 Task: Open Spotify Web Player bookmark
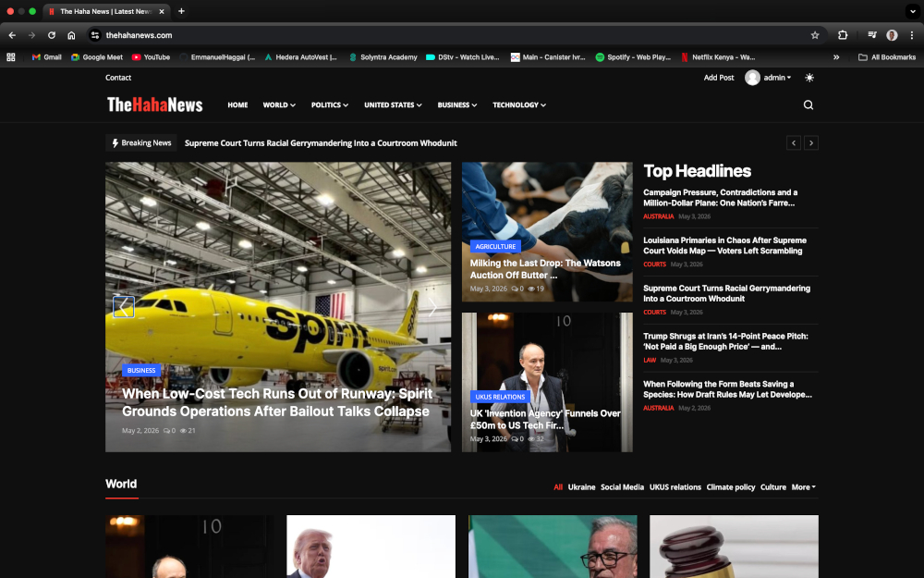[x=633, y=57]
